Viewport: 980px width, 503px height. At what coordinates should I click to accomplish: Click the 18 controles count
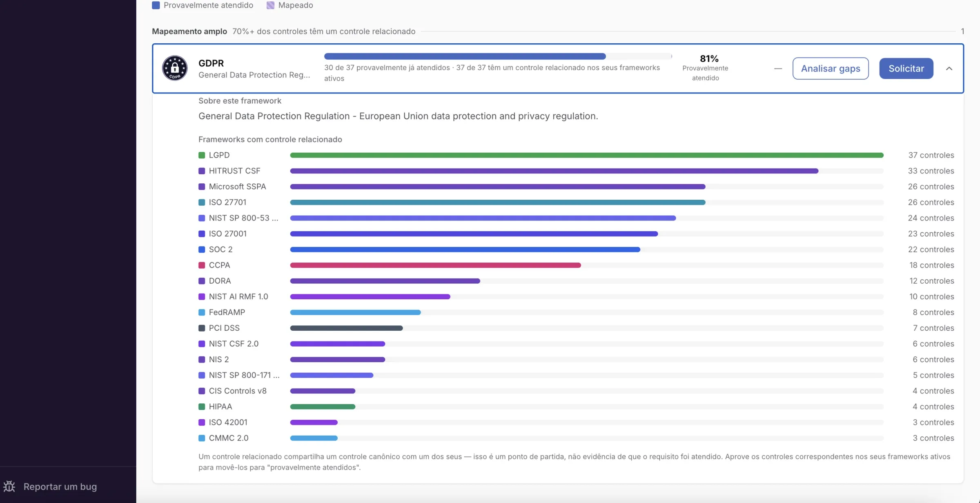click(x=932, y=265)
